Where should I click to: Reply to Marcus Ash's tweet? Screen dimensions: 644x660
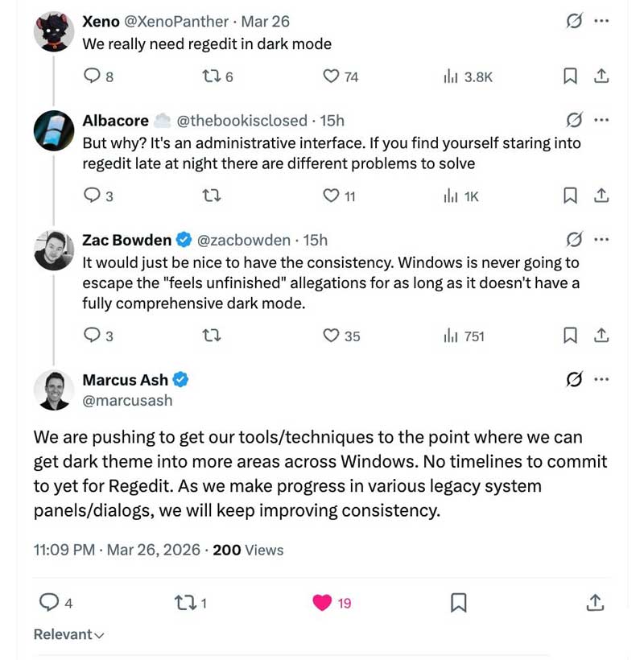click(49, 602)
